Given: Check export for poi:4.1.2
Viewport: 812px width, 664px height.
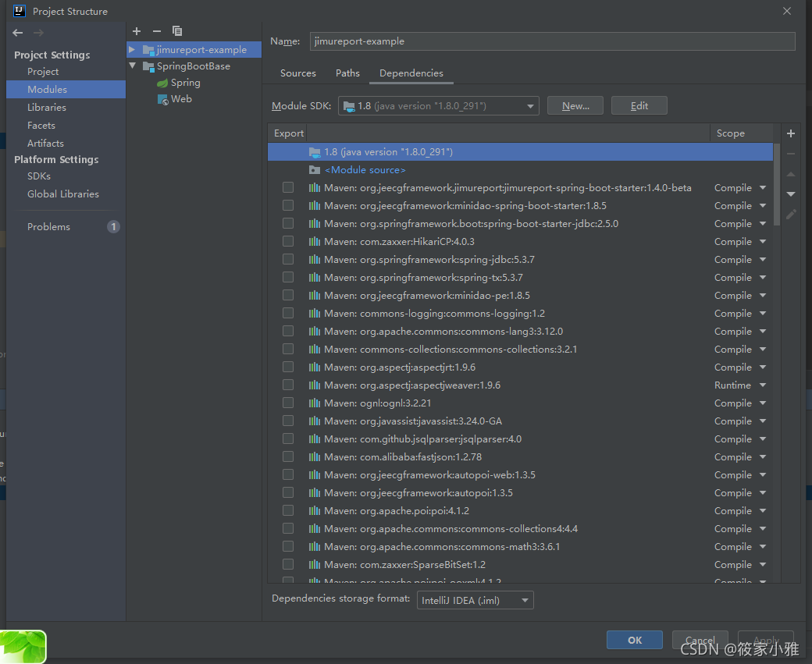Looking at the screenshot, I should (288, 510).
